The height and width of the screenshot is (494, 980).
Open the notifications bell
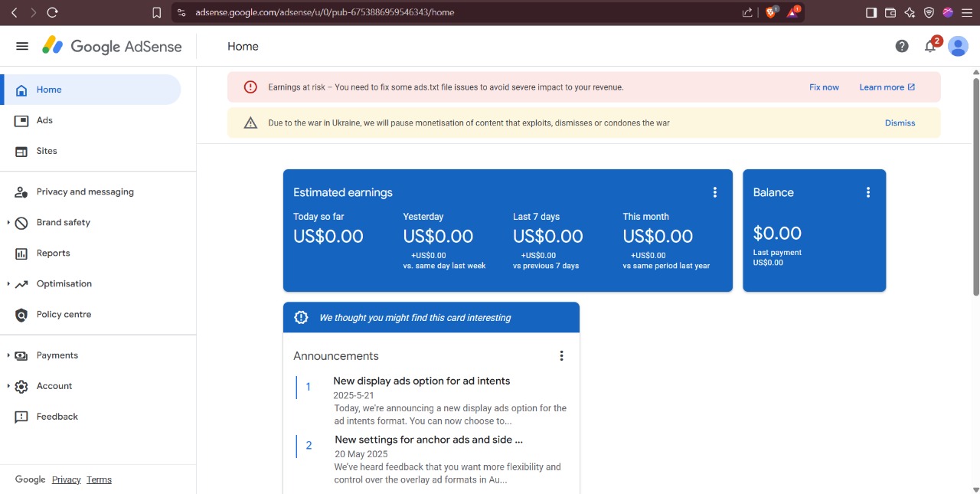click(x=930, y=46)
